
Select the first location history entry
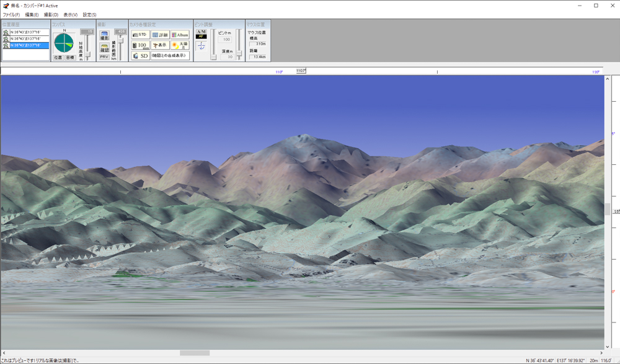29,32
